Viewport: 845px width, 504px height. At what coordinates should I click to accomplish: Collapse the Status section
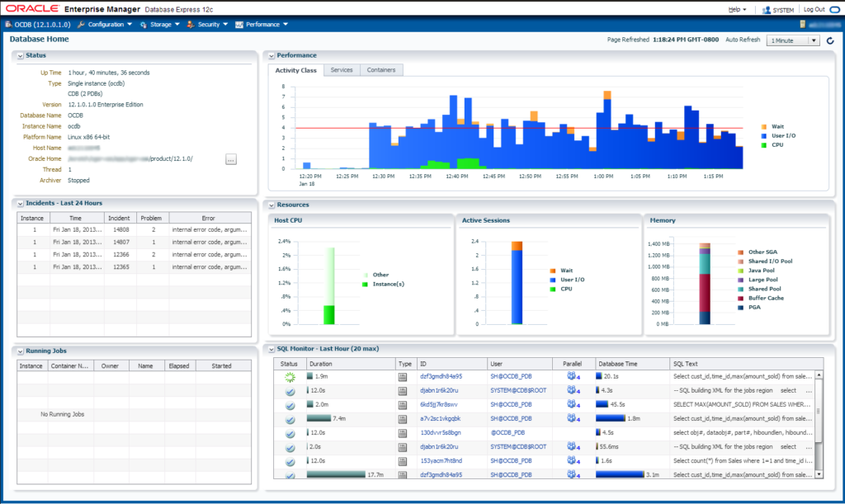point(18,55)
